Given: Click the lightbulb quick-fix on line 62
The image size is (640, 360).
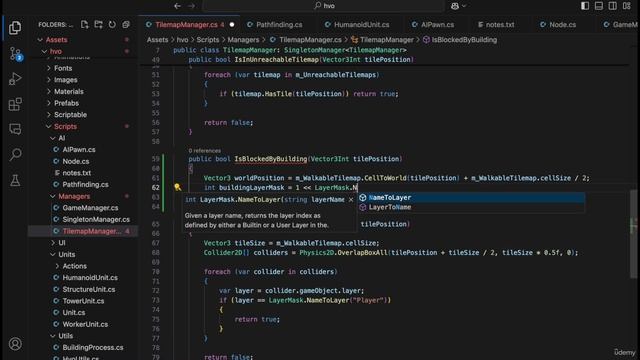Looking at the screenshot, I should [x=178, y=187].
